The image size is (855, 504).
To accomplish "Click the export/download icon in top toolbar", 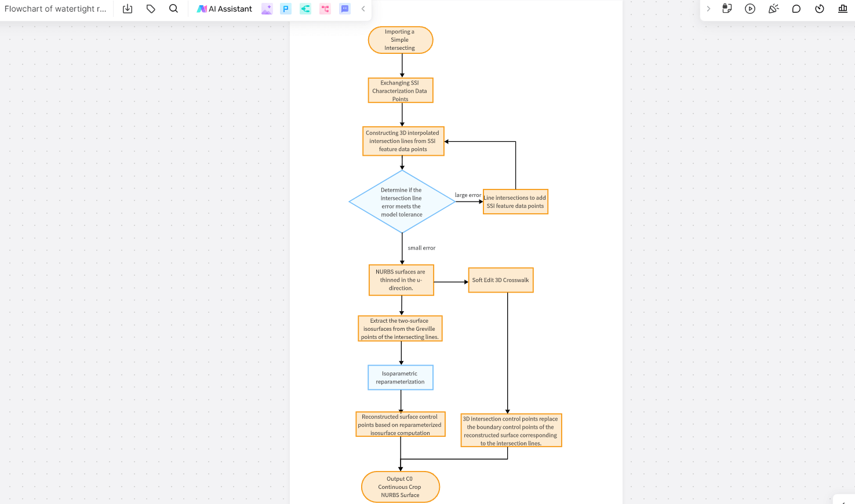I will pos(128,9).
